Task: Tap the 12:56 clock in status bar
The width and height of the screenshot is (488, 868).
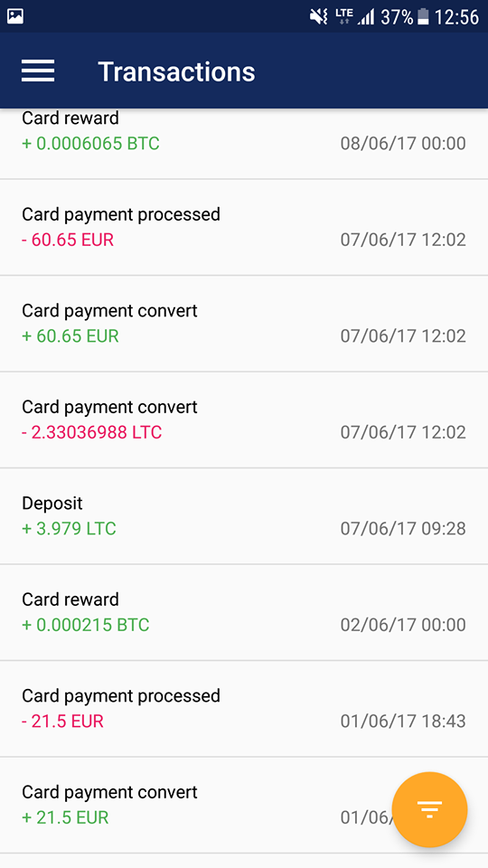Action: 456,17
